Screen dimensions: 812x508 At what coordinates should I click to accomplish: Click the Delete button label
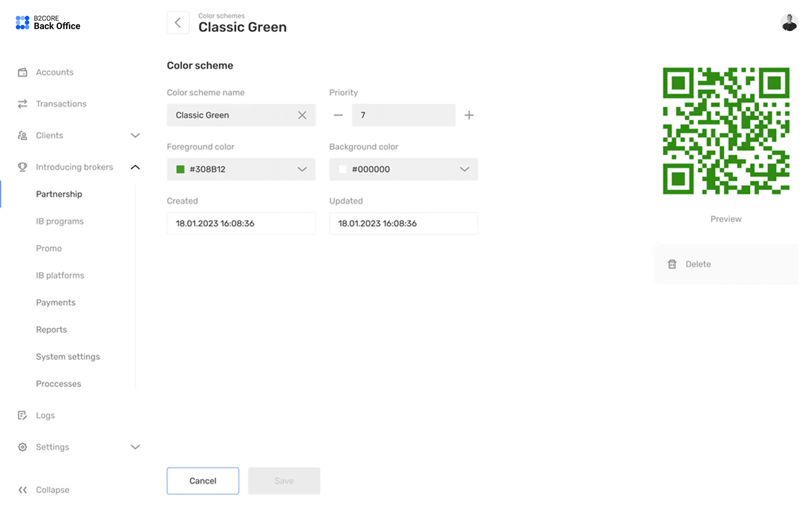pos(698,264)
